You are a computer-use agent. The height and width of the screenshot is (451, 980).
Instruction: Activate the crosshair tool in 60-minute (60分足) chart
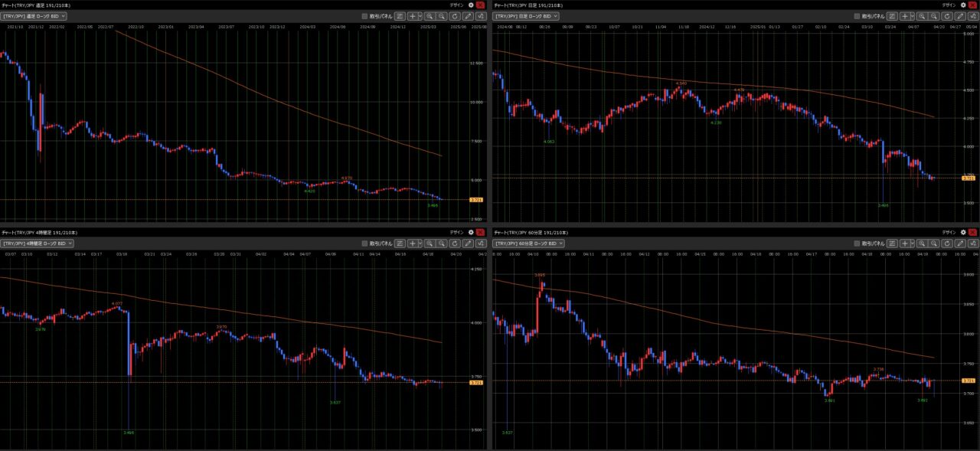905,243
